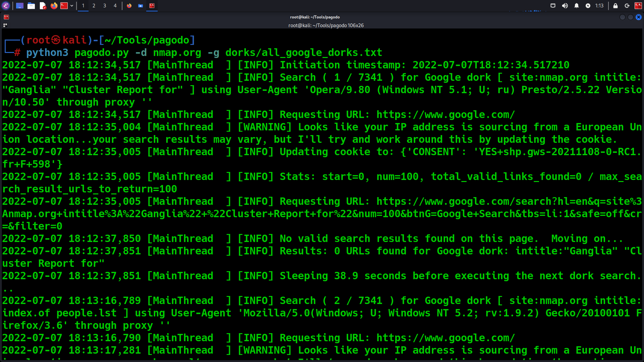The height and width of the screenshot is (362, 644).
Task: Click the volume speaker tray icon
Action: (565, 6)
